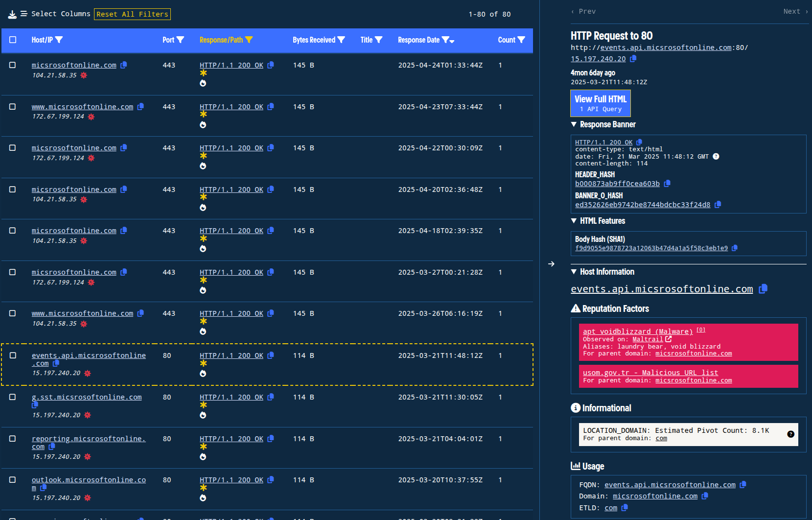Click the fire icon in first row
Viewport: 812px width, 520px height.
pos(203,83)
